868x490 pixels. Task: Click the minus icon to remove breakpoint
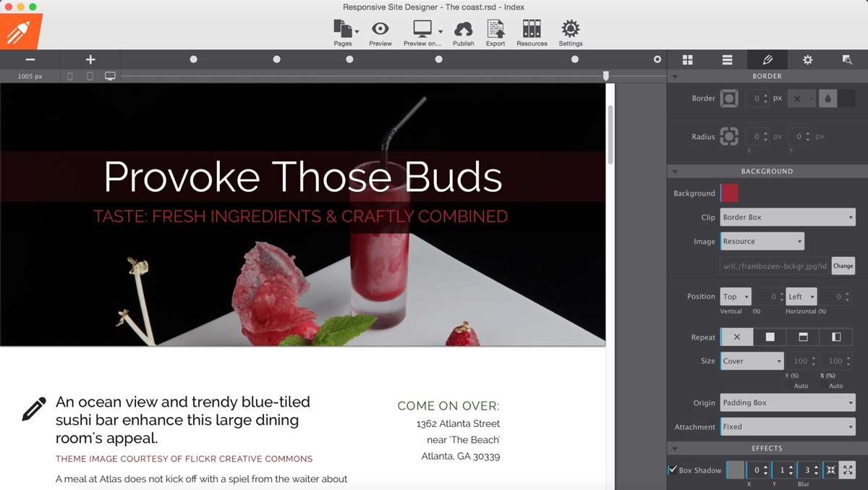pos(30,59)
